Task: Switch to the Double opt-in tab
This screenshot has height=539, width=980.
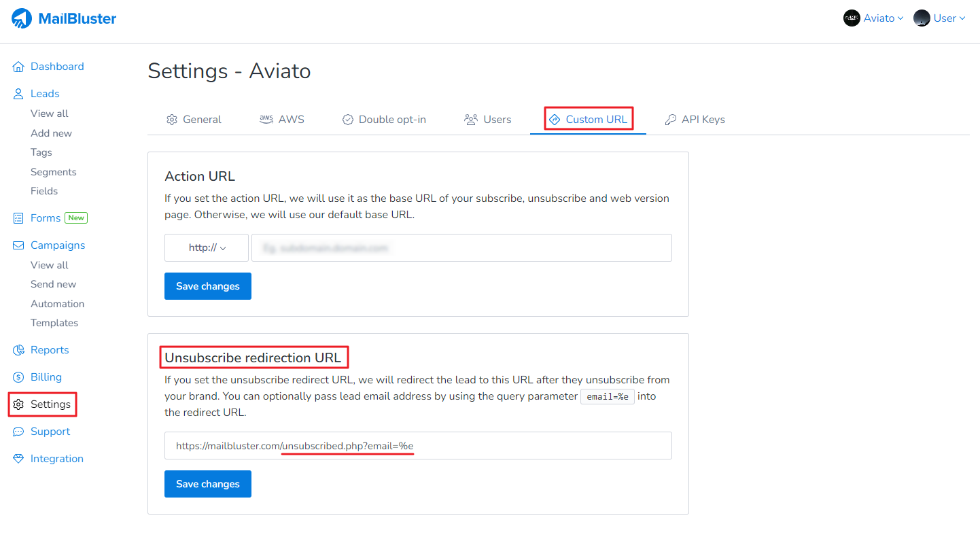Action: point(384,120)
